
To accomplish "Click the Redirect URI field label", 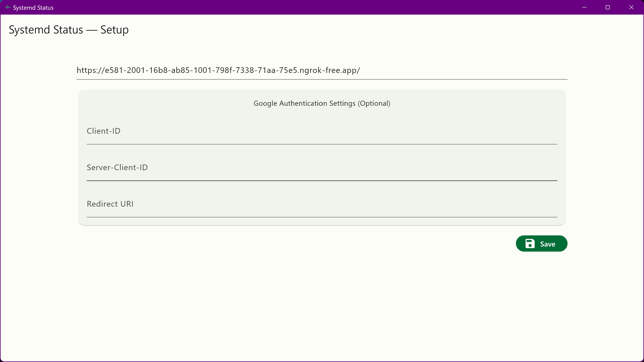I will click(110, 203).
